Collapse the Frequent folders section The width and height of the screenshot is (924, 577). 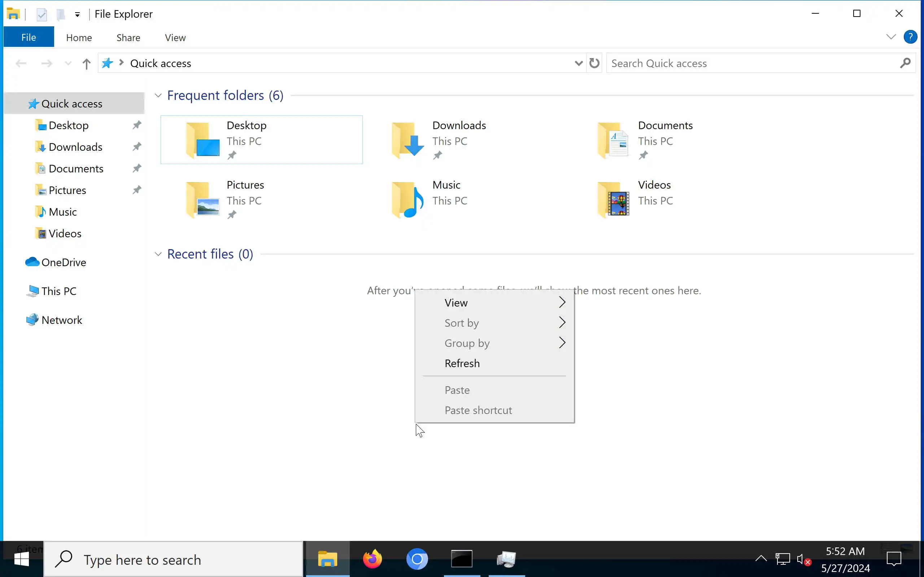point(158,96)
